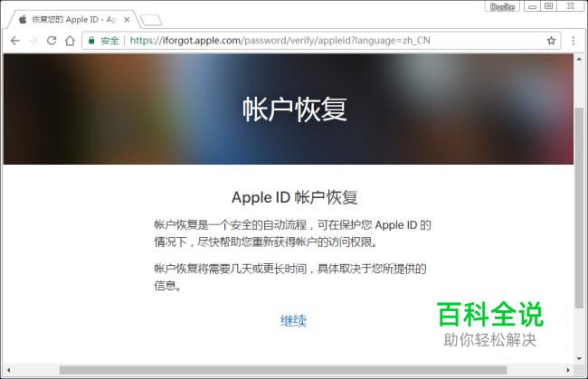This screenshot has width=588, height=379.
Task: Click the user profile button in title bar
Action: click(502, 6)
